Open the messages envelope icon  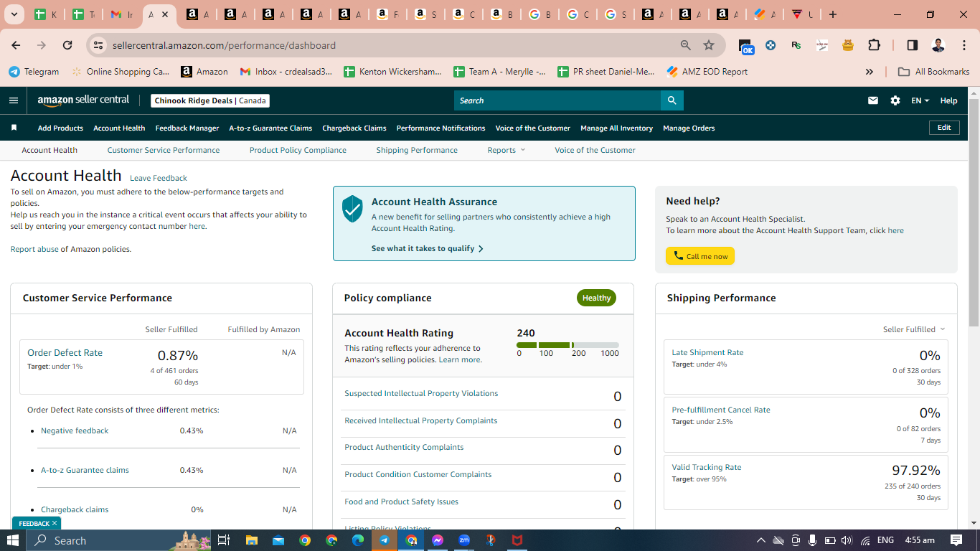(873, 100)
